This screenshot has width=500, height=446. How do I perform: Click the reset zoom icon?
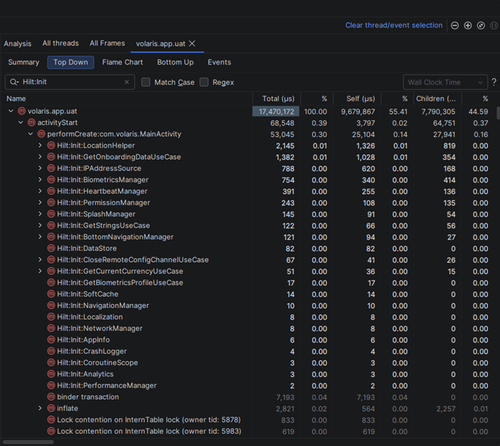tap(481, 26)
